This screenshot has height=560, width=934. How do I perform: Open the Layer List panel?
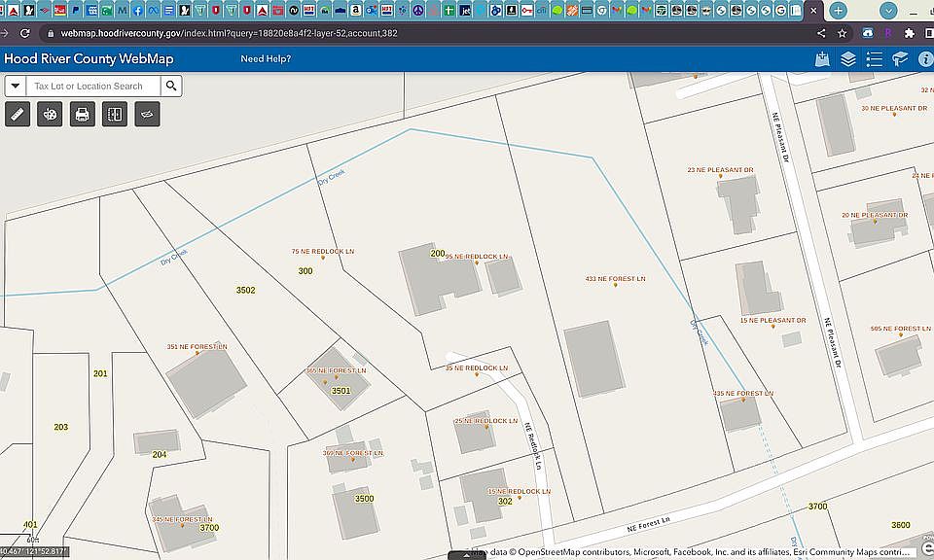[848, 59]
